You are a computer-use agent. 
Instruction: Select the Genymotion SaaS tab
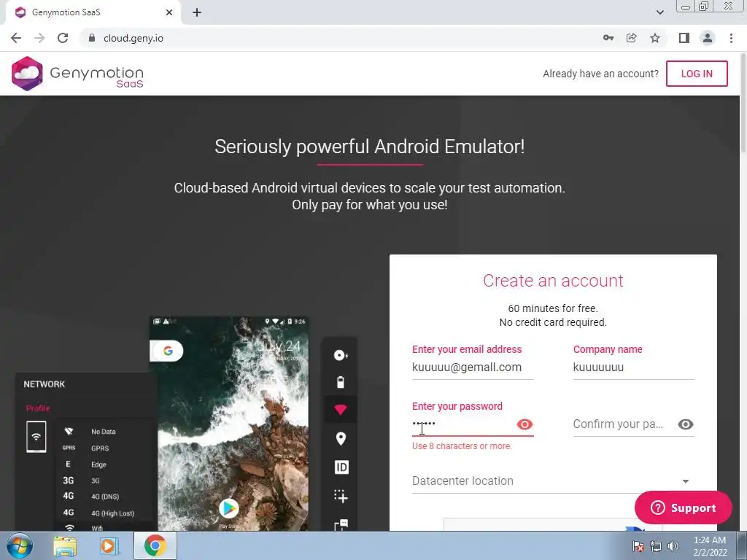pyautogui.click(x=93, y=12)
